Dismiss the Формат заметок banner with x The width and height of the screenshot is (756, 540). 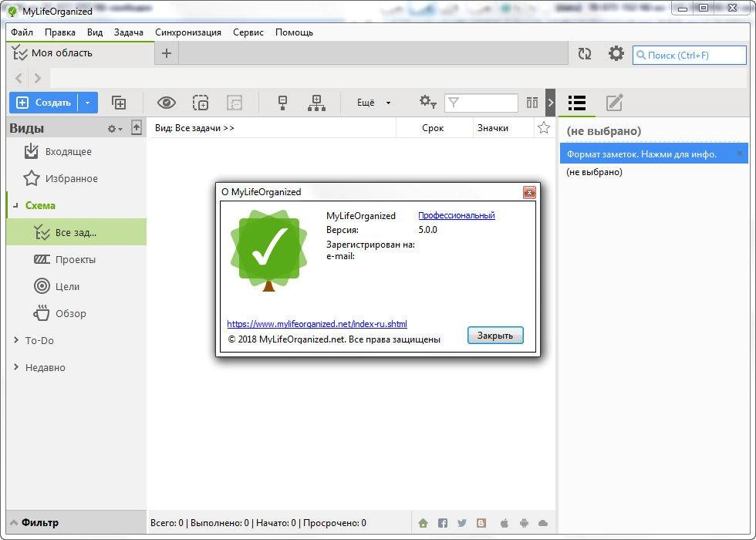[740, 154]
